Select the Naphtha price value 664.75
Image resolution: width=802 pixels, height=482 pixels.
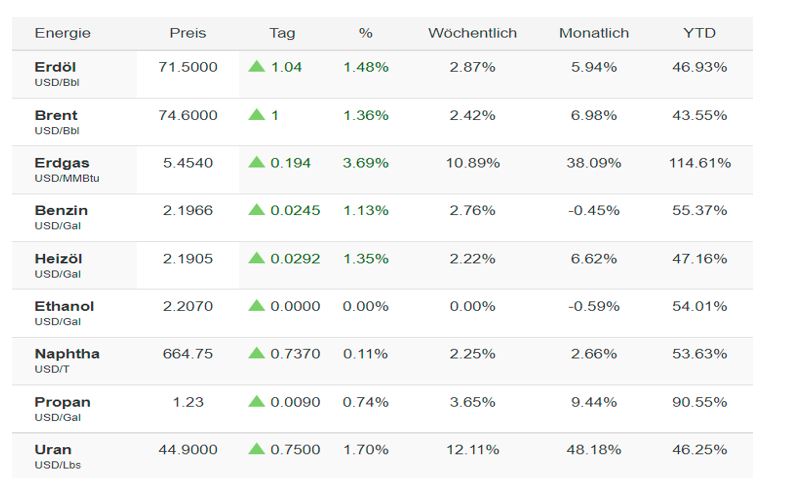pyautogui.click(x=188, y=353)
